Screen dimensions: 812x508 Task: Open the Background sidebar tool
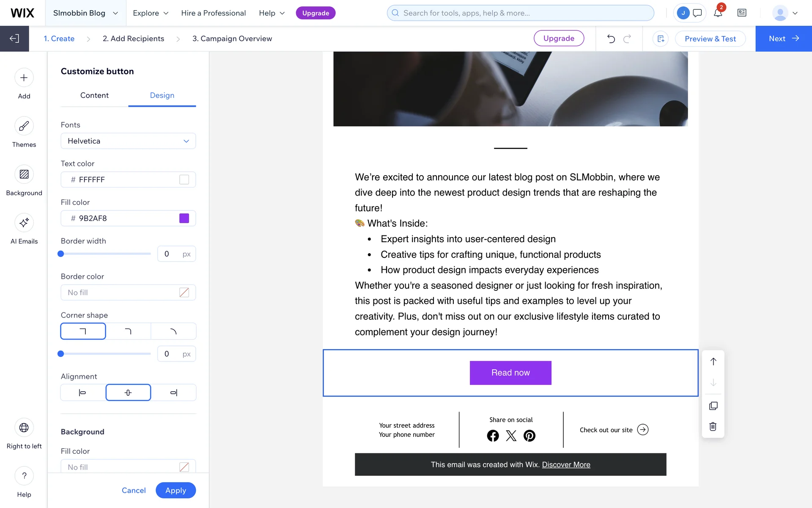click(x=24, y=174)
